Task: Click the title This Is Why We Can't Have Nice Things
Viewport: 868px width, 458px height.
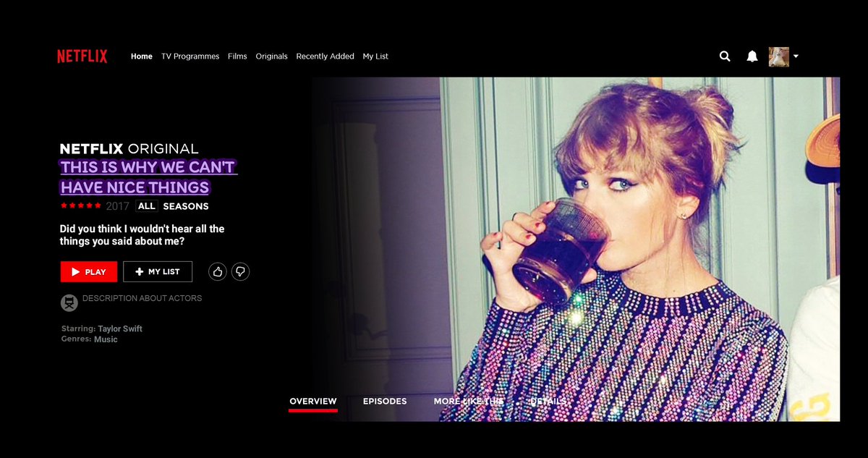Action: tap(148, 177)
